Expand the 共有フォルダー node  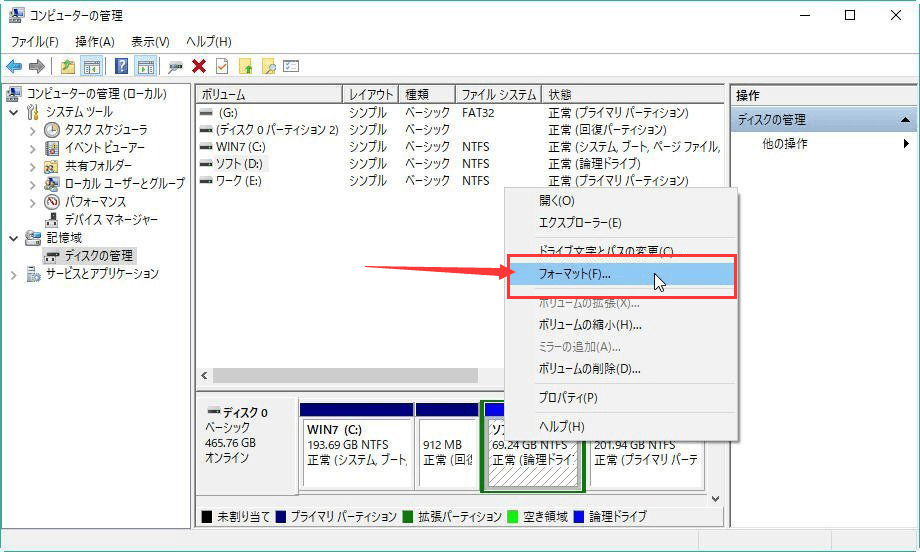(x=33, y=167)
